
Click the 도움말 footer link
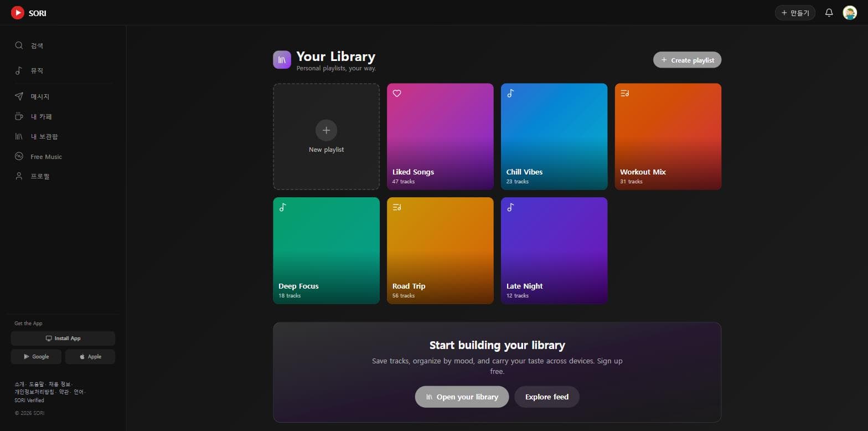[36, 384]
